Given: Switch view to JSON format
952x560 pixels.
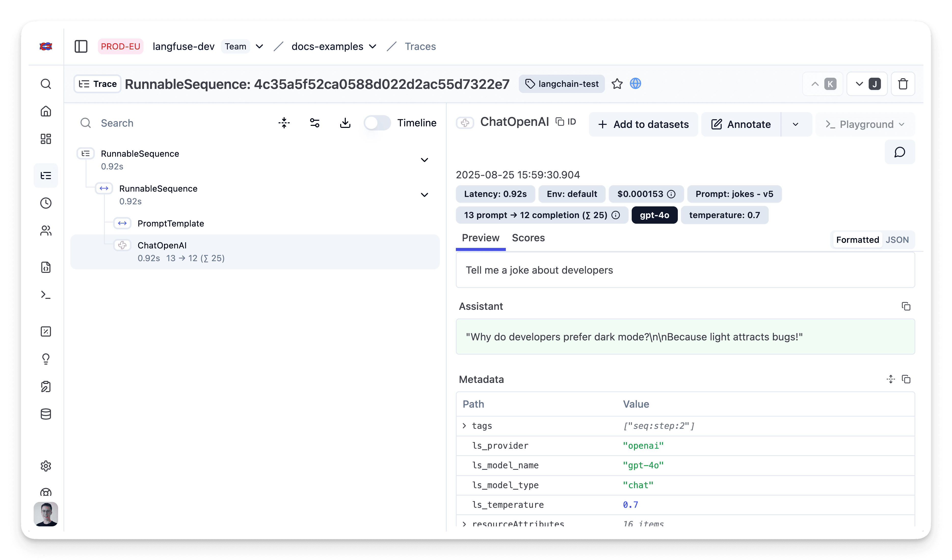Looking at the screenshot, I should pos(897,240).
